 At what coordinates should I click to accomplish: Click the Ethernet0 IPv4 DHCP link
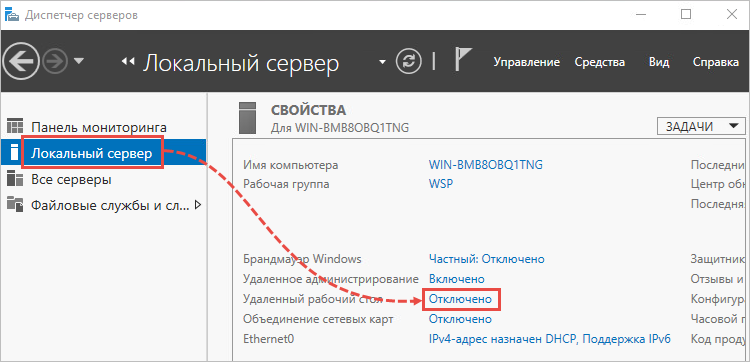[x=550, y=339]
